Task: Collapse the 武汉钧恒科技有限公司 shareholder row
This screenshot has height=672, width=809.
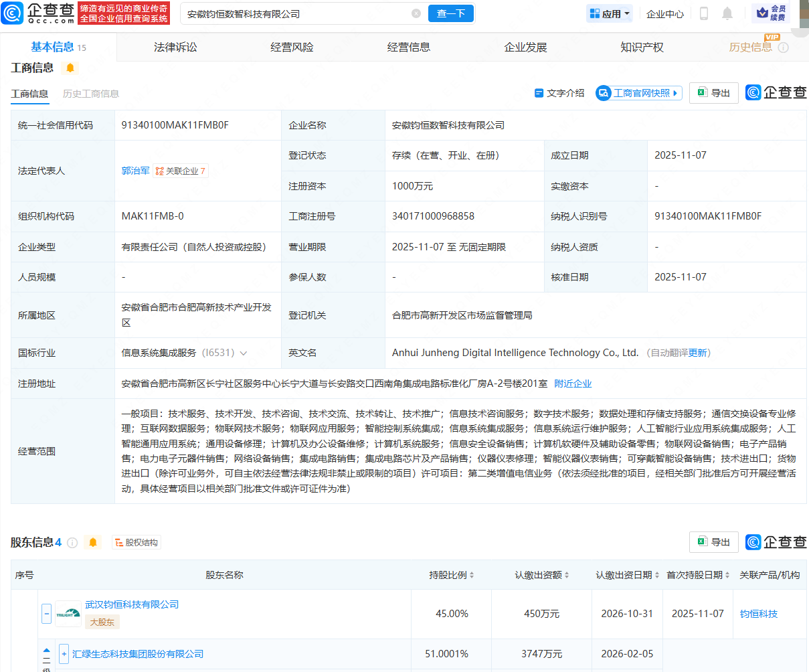Action: pyautogui.click(x=47, y=613)
